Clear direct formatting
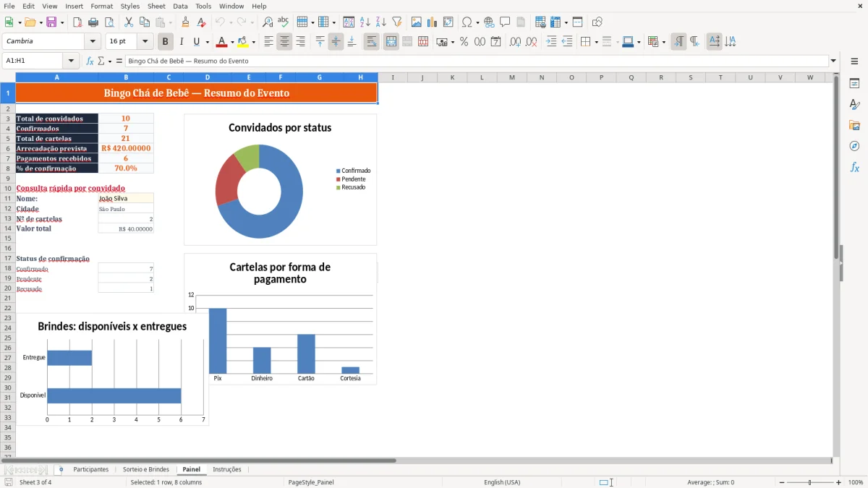Image resolution: width=868 pixels, height=488 pixels. (x=202, y=22)
